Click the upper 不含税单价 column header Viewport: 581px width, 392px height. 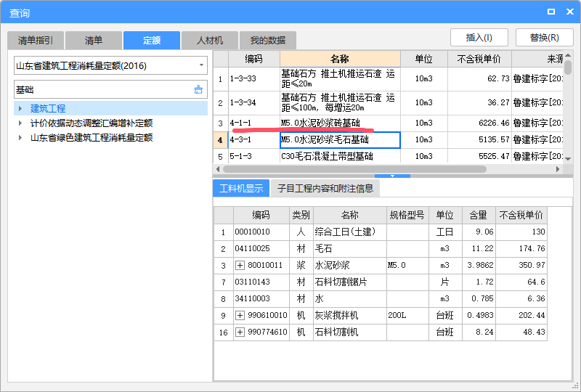tap(479, 59)
